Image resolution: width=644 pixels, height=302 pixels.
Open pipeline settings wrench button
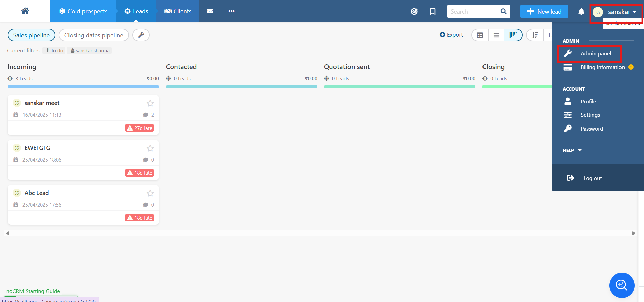(x=141, y=35)
